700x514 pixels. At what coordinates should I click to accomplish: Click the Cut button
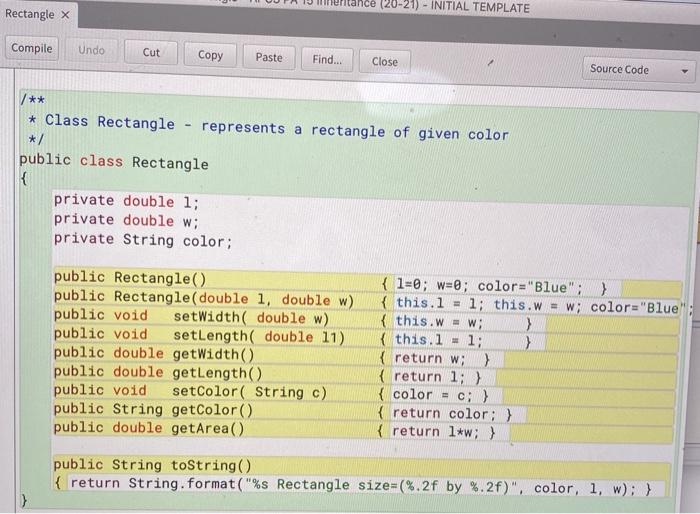pyautogui.click(x=151, y=52)
